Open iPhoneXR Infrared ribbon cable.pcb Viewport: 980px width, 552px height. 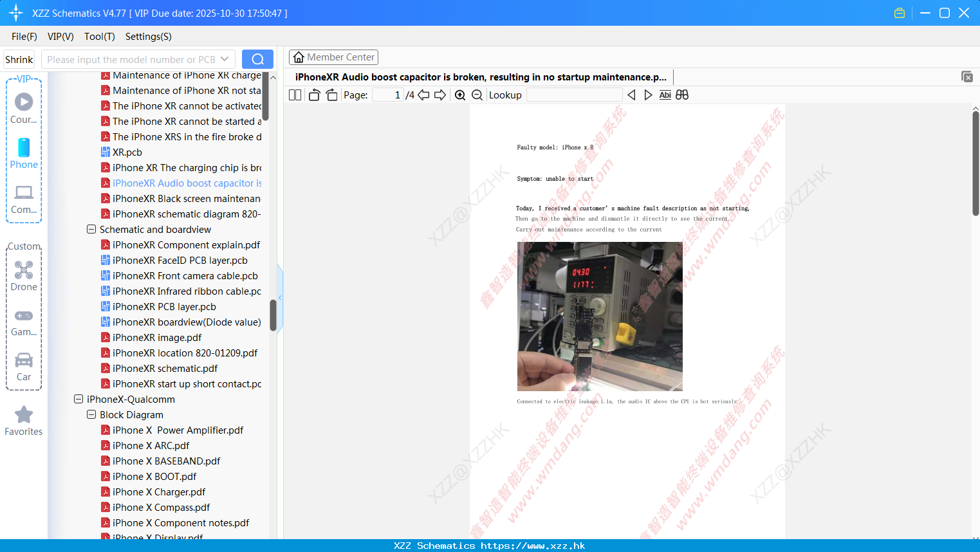pyautogui.click(x=187, y=291)
